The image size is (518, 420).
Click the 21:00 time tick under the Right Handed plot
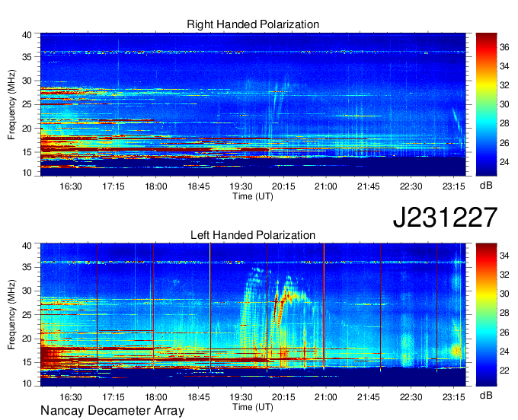point(326,186)
